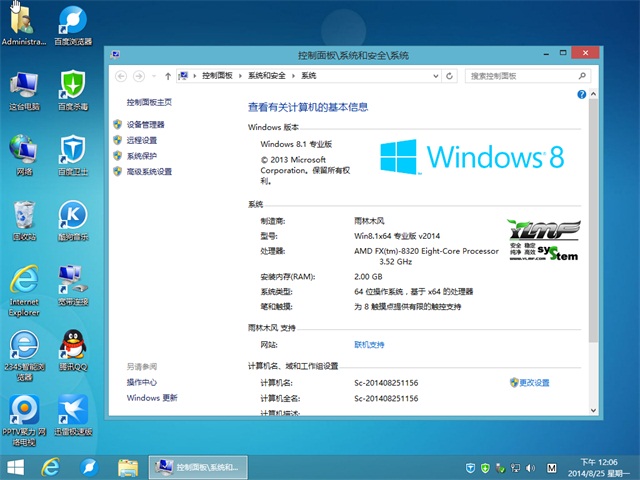Launch Kugou Music from the desktop
The image size is (640, 480).
click(x=72, y=217)
